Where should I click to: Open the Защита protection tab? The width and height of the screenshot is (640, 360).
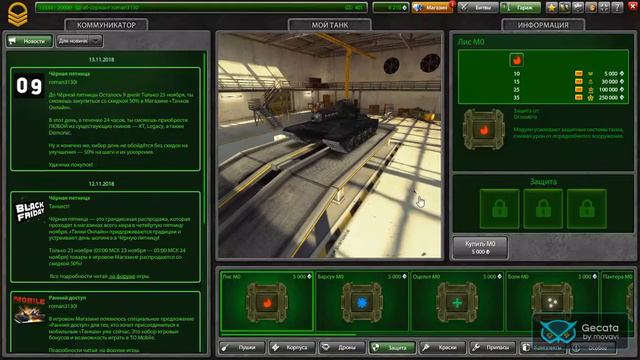pos(392,347)
